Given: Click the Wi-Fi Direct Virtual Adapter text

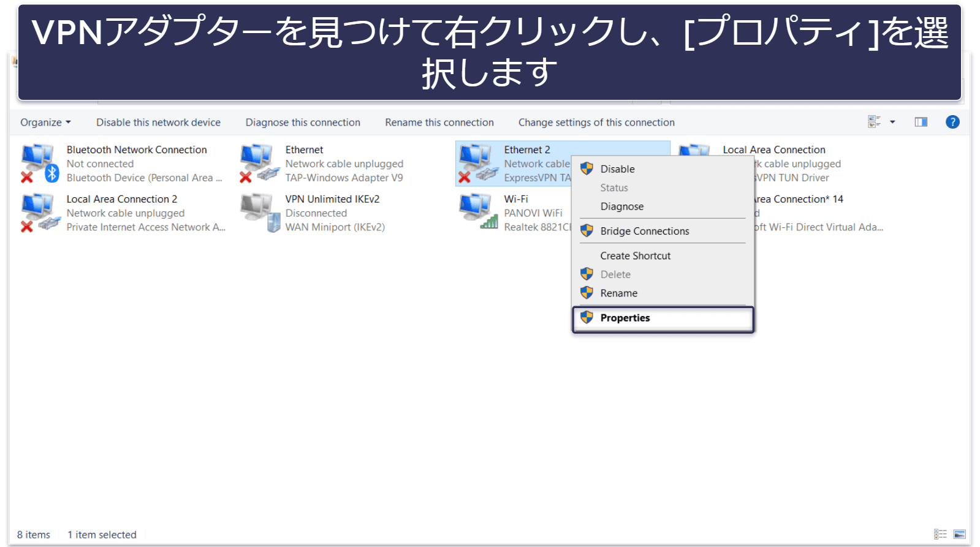Looking at the screenshot, I should [x=819, y=227].
